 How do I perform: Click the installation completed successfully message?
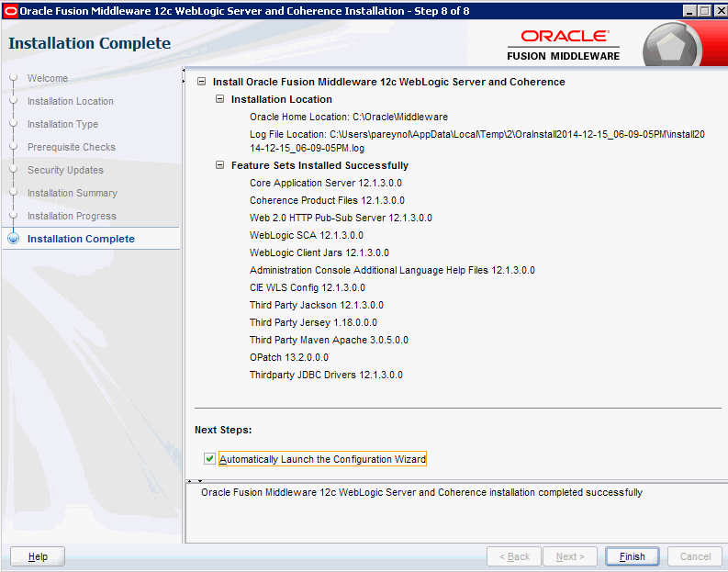pos(421,492)
